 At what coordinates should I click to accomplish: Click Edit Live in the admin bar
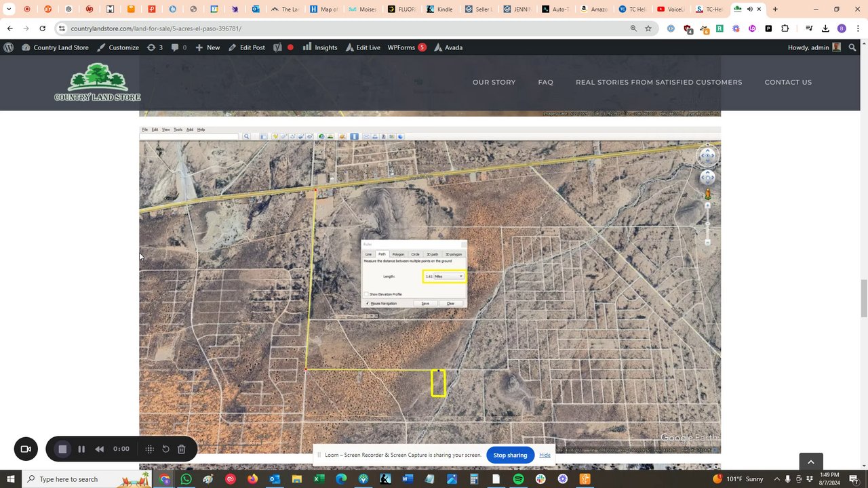(x=363, y=47)
